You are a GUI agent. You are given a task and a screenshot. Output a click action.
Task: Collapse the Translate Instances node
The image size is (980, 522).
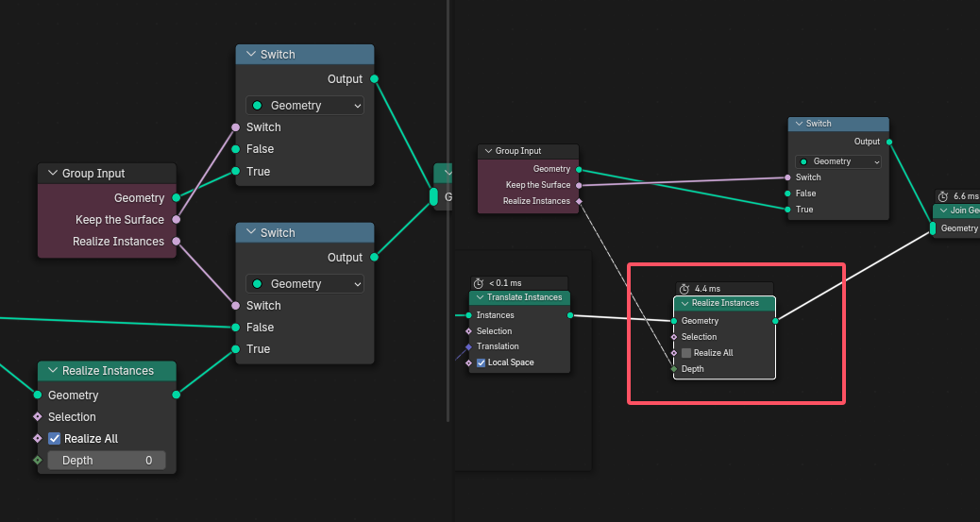click(x=480, y=297)
